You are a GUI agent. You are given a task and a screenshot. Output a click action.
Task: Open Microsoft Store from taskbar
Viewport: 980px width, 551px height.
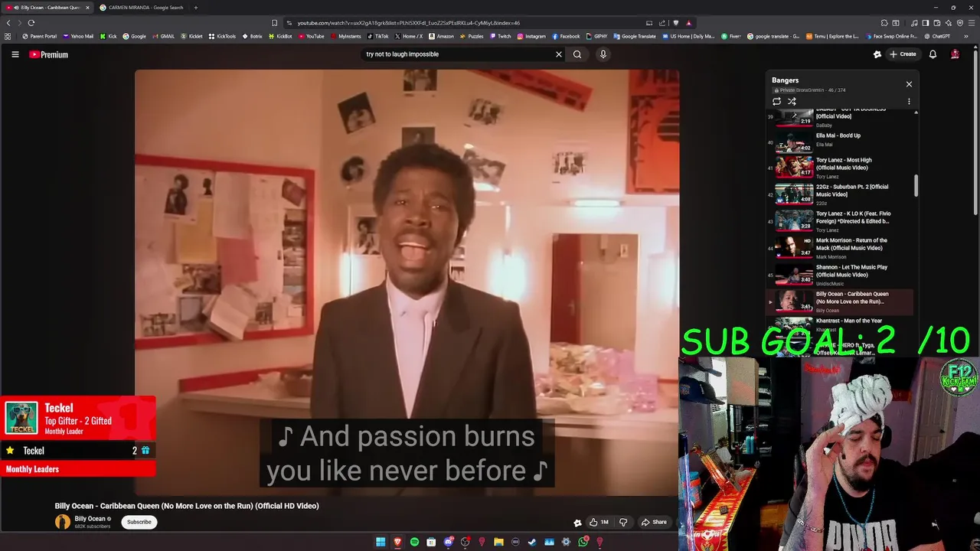point(431,542)
